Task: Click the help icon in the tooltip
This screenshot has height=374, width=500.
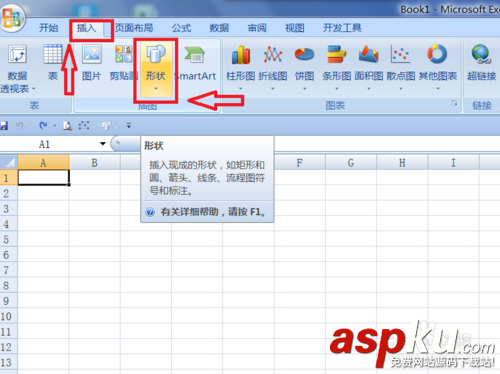Action: [150, 212]
